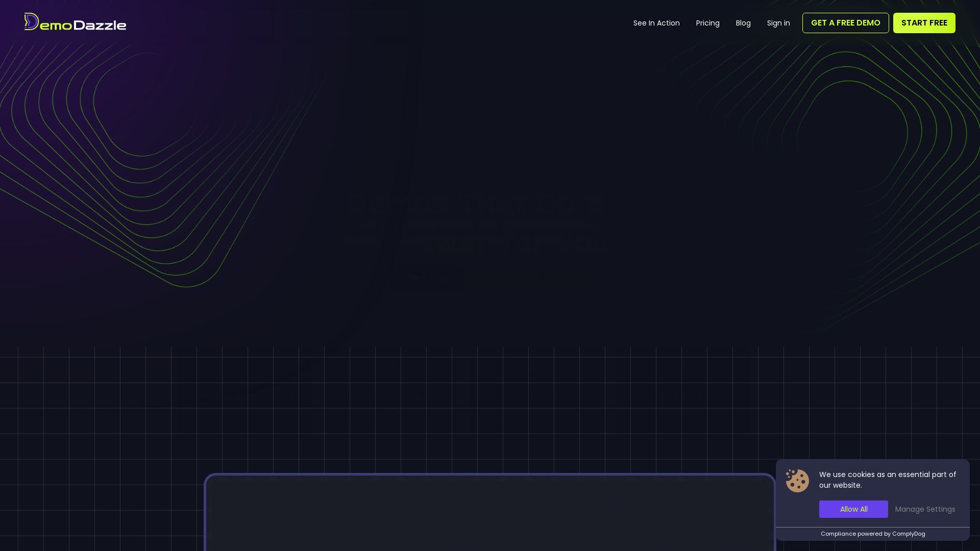Click the purple border of preview panel

point(490,474)
